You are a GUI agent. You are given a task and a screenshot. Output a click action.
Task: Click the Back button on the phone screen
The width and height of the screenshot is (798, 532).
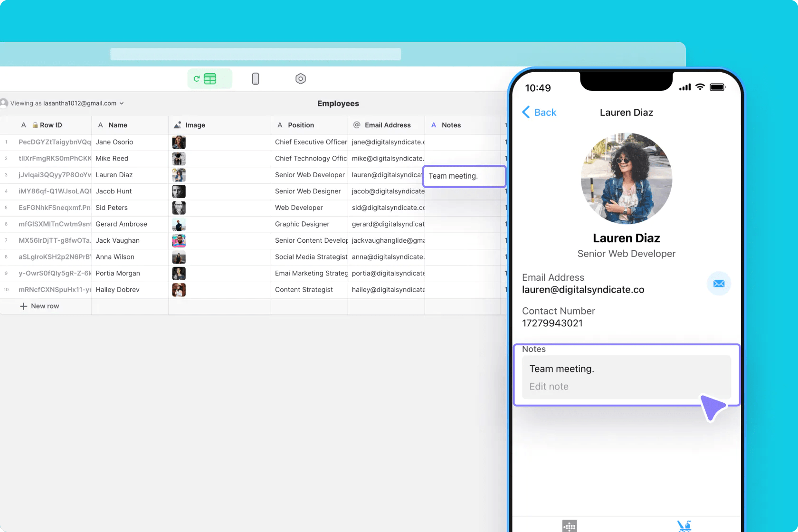point(539,112)
